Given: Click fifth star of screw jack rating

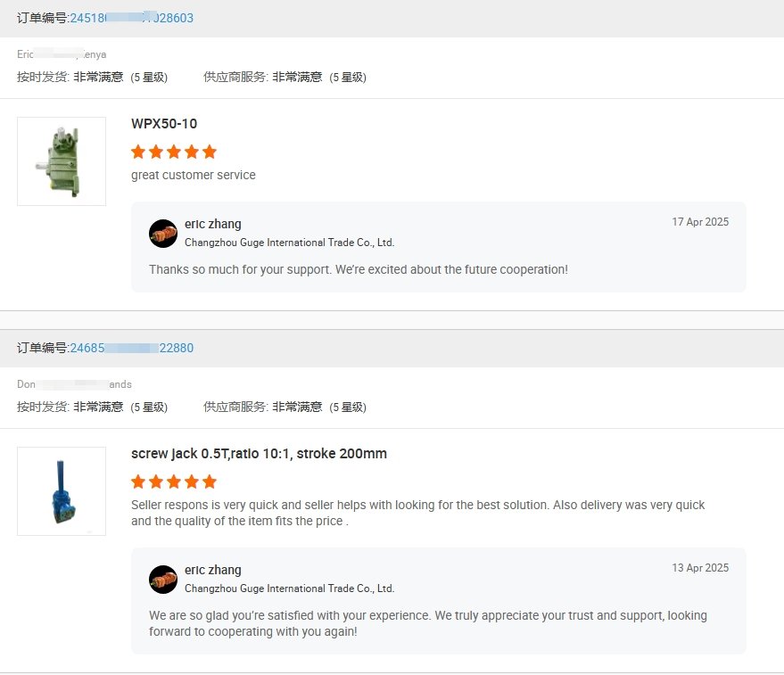Looking at the screenshot, I should tap(210, 482).
